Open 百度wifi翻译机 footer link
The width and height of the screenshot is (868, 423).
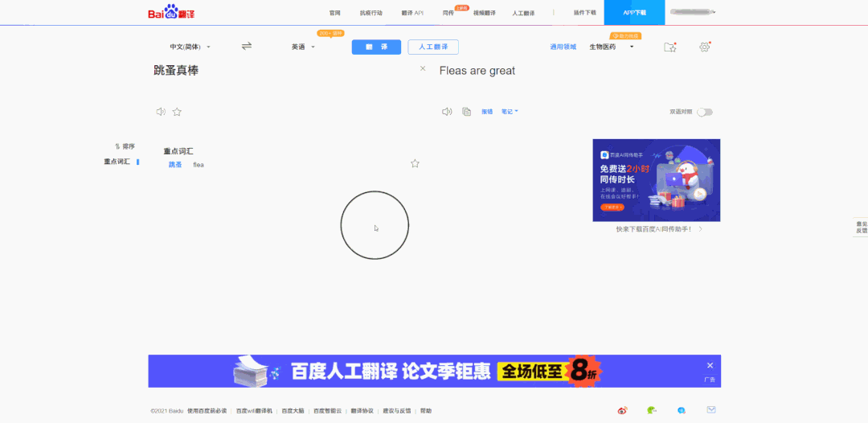pyautogui.click(x=254, y=411)
